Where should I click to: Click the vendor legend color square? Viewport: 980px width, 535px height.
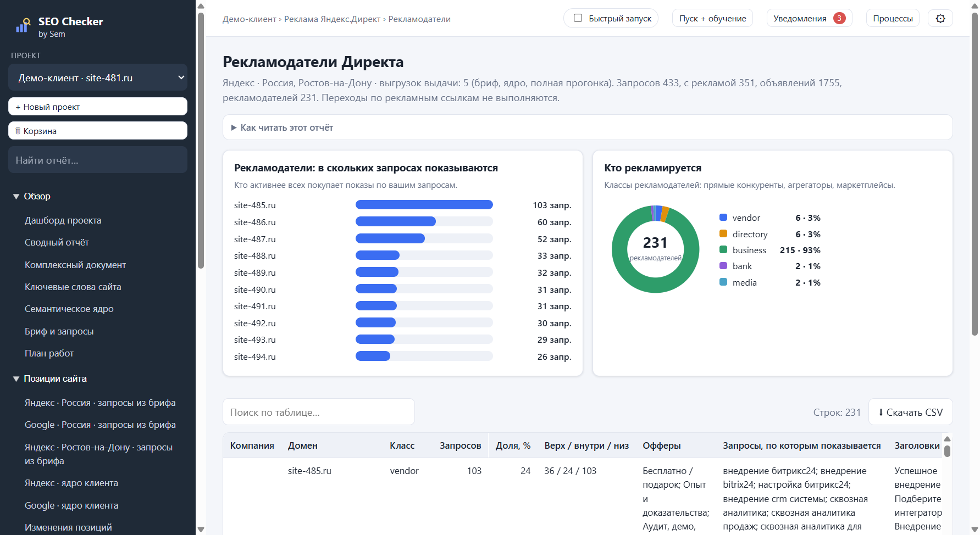coord(723,218)
